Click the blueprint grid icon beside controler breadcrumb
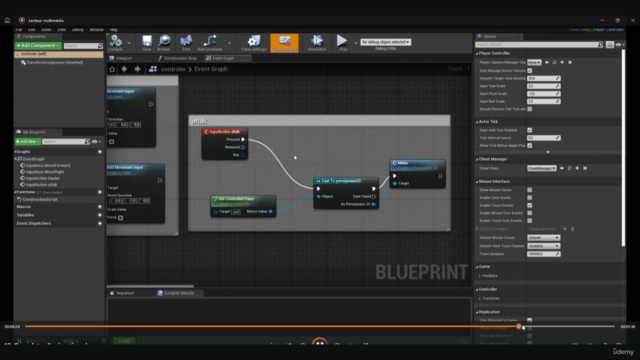 coord(153,69)
